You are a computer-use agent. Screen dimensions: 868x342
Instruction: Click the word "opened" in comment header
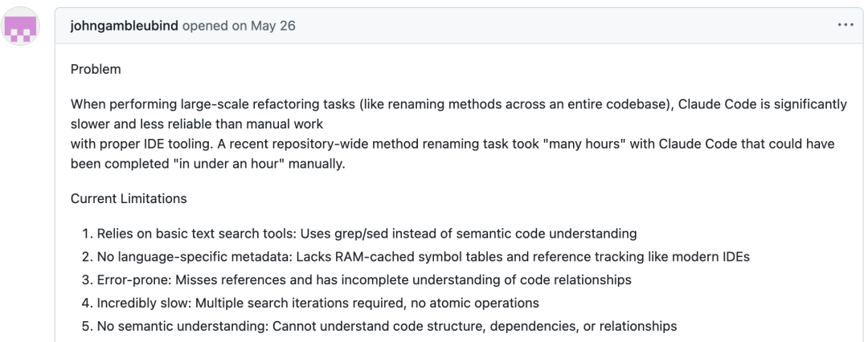(205, 26)
